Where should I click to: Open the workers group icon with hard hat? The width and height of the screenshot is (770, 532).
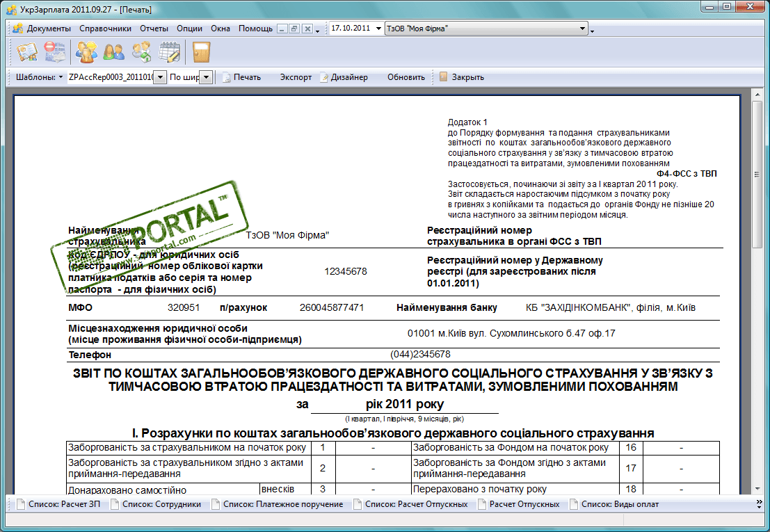86,53
